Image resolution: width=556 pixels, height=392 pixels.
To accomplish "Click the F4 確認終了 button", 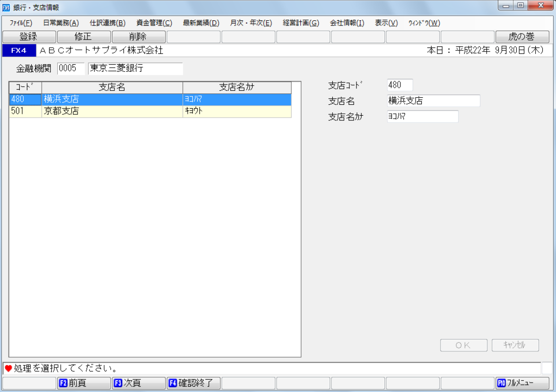I will click(193, 383).
